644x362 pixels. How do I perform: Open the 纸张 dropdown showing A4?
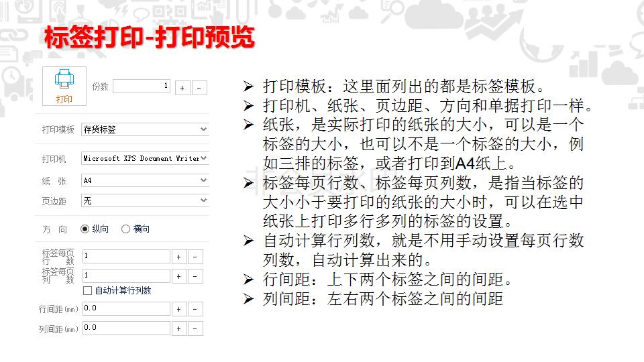tap(145, 180)
